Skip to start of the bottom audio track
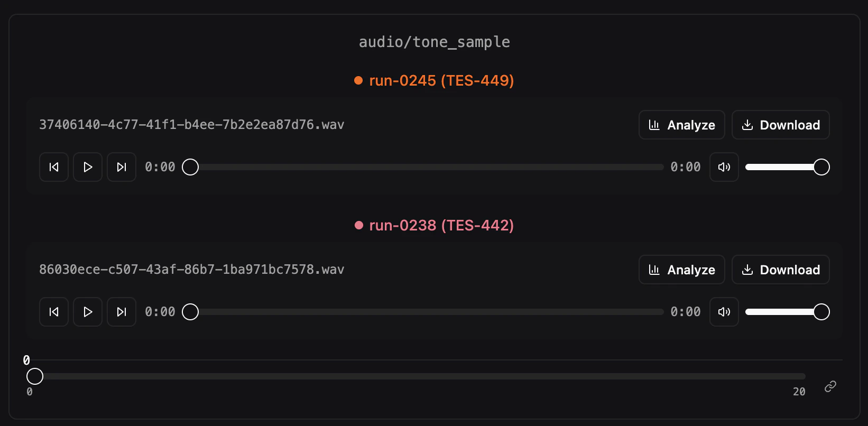The height and width of the screenshot is (426, 868). pos(53,311)
